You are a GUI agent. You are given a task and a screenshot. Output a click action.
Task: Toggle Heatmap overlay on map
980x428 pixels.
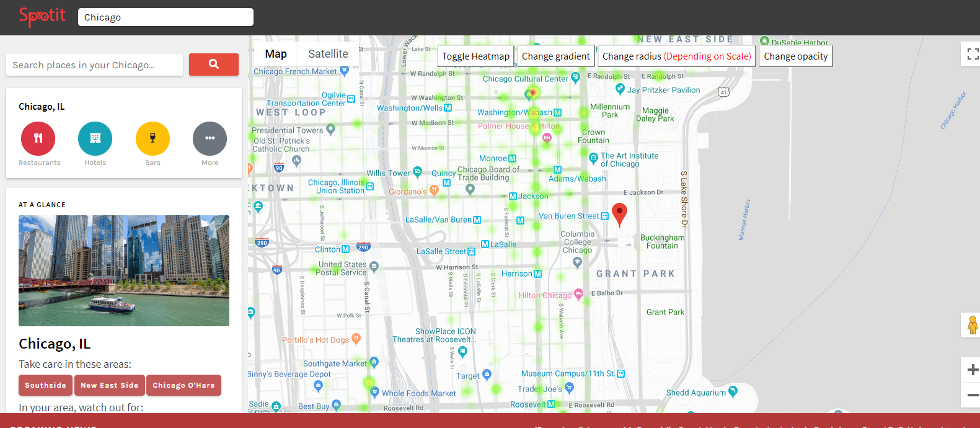[x=475, y=56]
